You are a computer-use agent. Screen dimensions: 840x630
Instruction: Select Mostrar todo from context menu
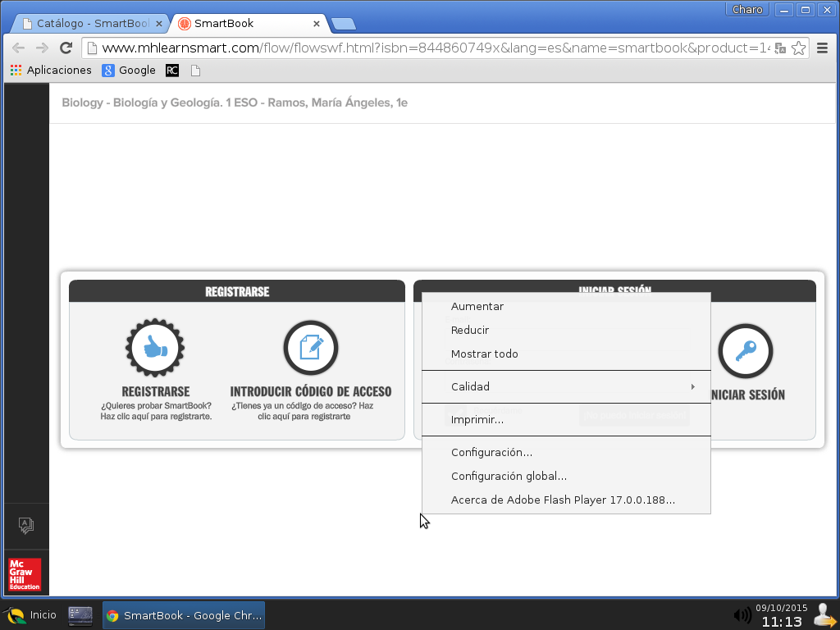[566, 354]
